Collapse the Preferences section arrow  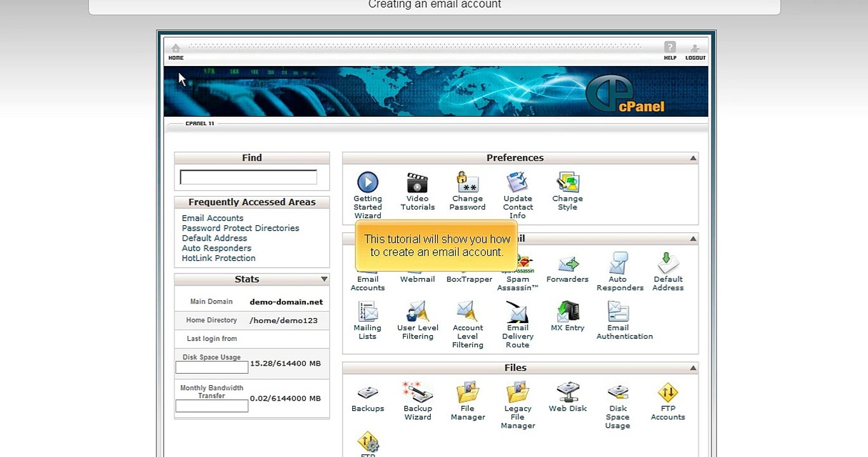(693, 158)
